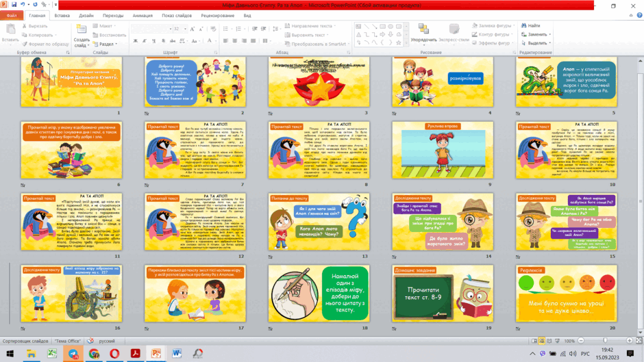Image resolution: width=644 pixels, height=362 pixels.
Task: Toggle align text right
Action: (244, 40)
